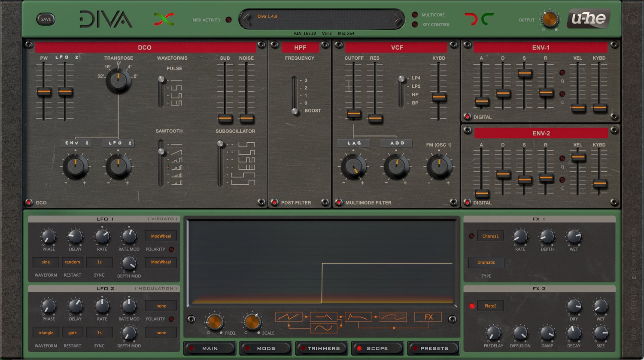
Task: Click the undo red arrow icon
Action: coord(471,19)
